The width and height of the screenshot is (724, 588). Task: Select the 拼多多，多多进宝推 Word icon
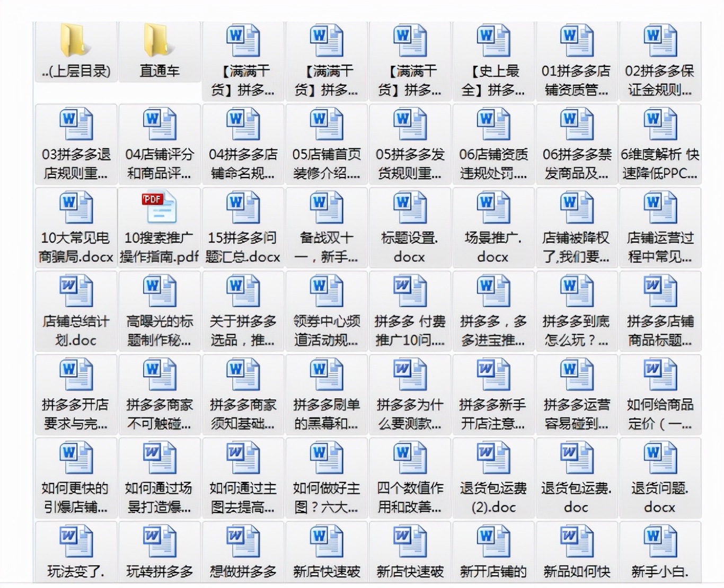coord(493,291)
